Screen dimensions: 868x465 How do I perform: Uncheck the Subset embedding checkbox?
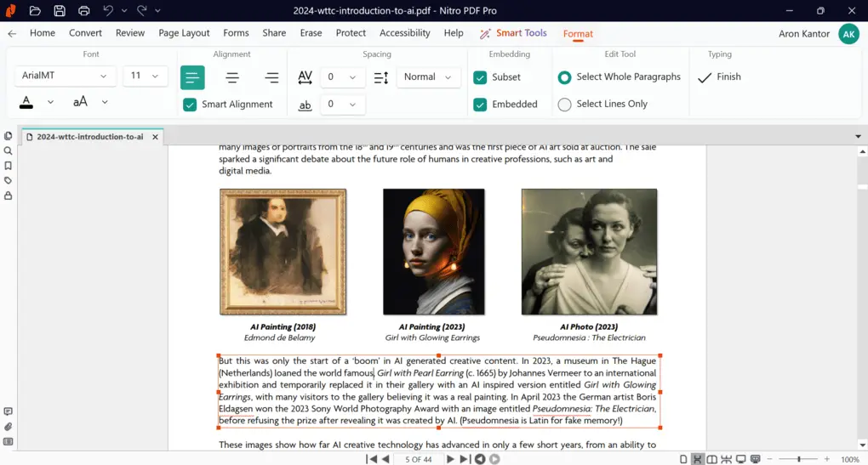click(x=480, y=77)
